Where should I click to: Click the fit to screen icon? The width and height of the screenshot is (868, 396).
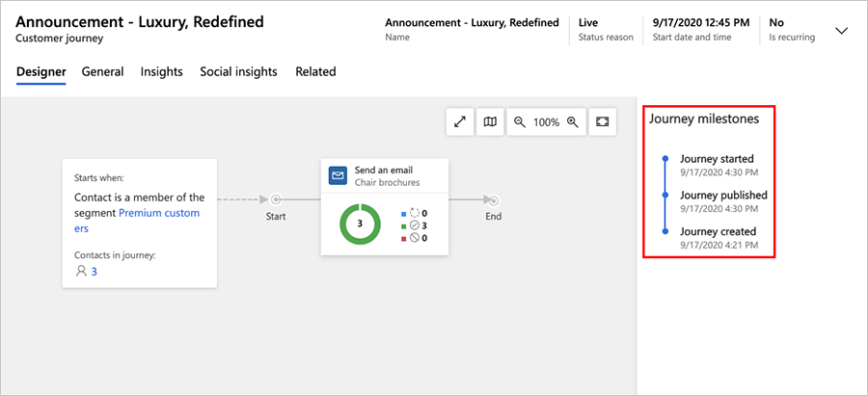603,122
